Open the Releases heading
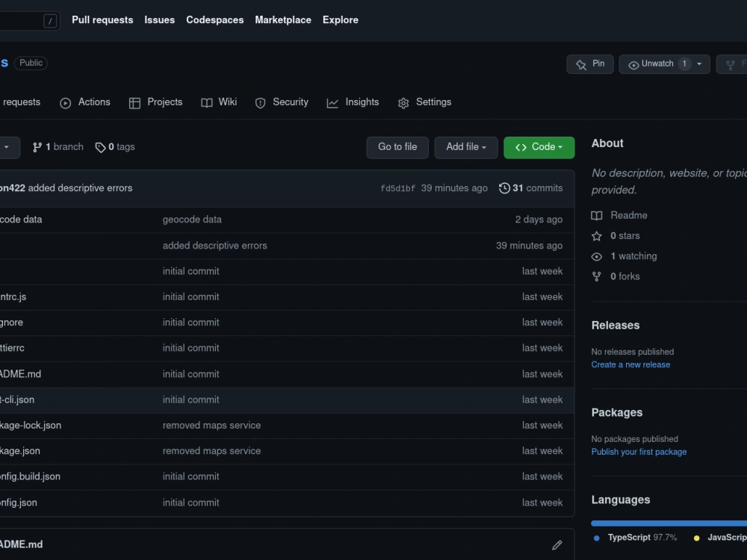747x560 pixels. point(616,326)
